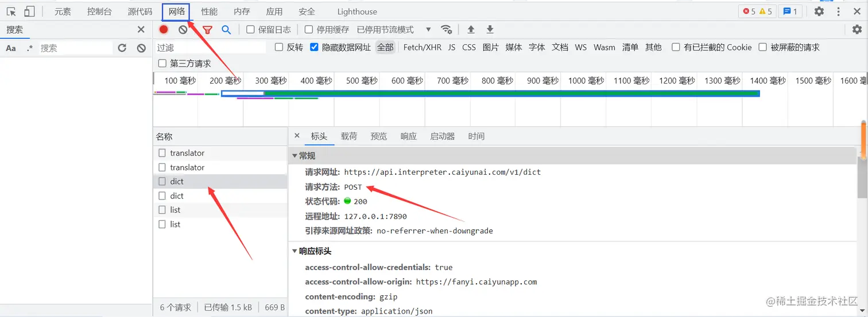
Task: Enable the 保留日志 checkbox
Action: (x=250, y=29)
